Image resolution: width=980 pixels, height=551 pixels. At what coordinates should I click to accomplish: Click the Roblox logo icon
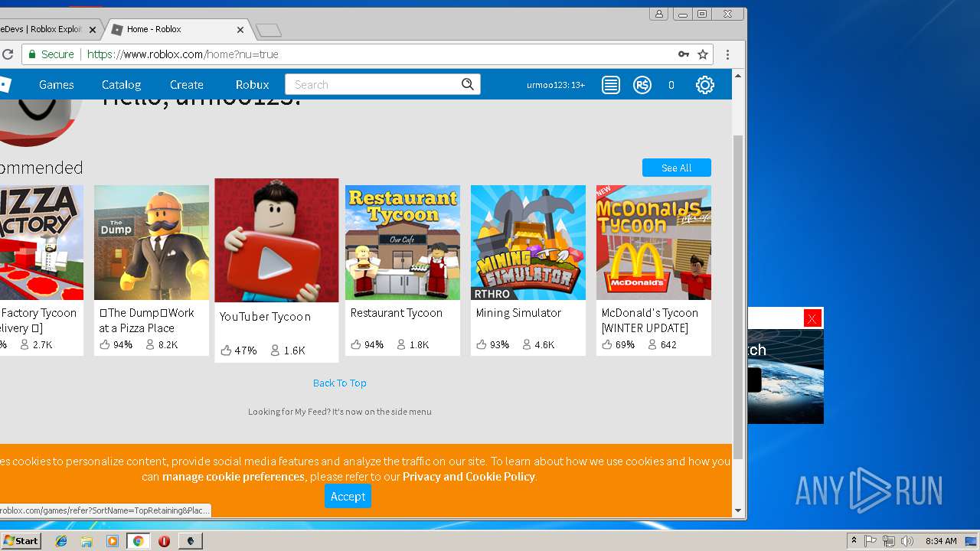pos(5,85)
